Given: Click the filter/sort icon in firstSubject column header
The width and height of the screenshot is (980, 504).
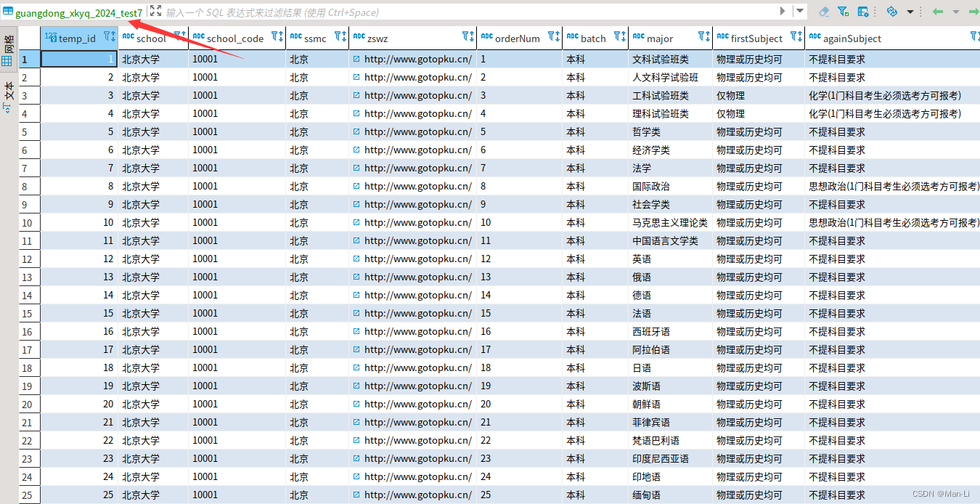Looking at the screenshot, I should tap(796, 36).
